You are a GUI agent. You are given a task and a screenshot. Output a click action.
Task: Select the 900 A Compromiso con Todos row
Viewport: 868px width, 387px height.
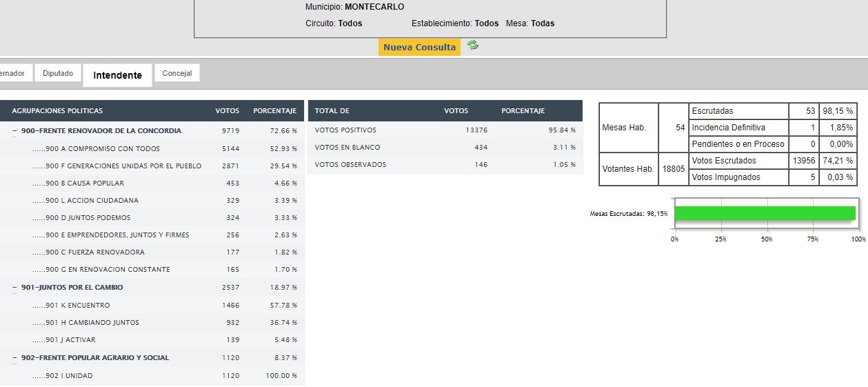click(x=103, y=148)
